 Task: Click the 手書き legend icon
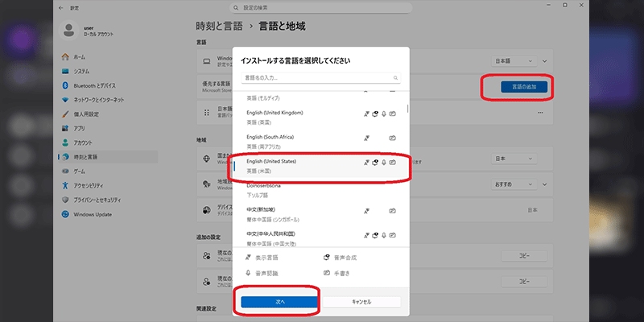(327, 273)
